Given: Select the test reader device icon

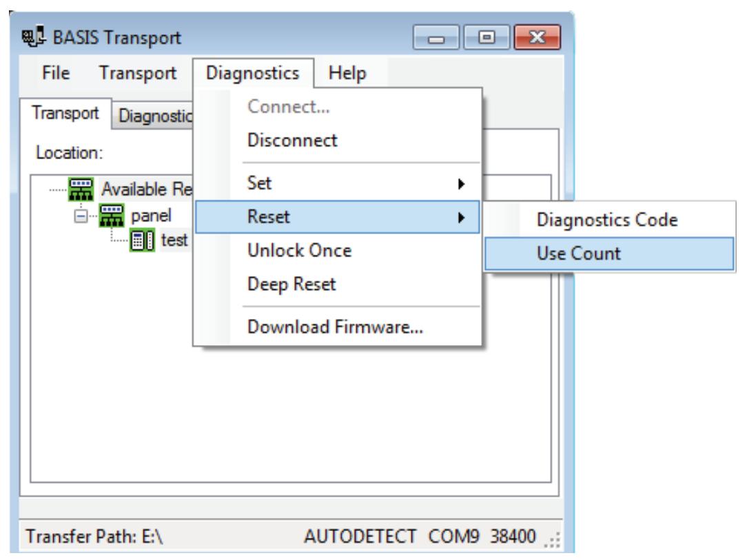Looking at the screenshot, I should click(143, 240).
